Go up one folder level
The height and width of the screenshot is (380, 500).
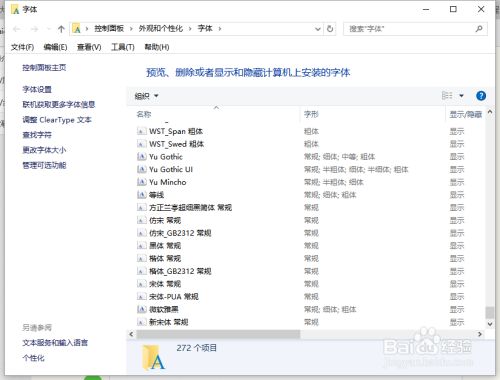click(x=61, y=29)
